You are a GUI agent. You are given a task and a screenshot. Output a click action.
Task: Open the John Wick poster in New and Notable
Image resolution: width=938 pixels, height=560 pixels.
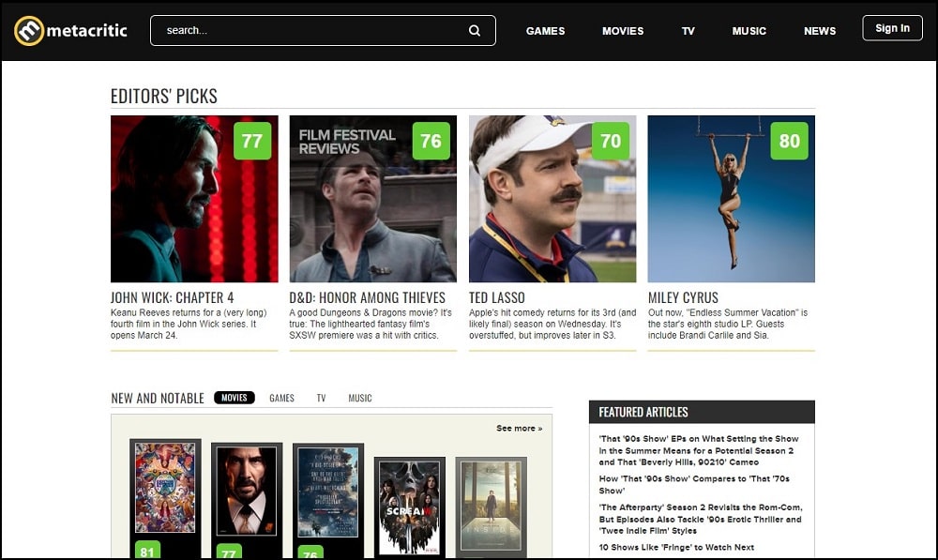[x=247, y=490]
